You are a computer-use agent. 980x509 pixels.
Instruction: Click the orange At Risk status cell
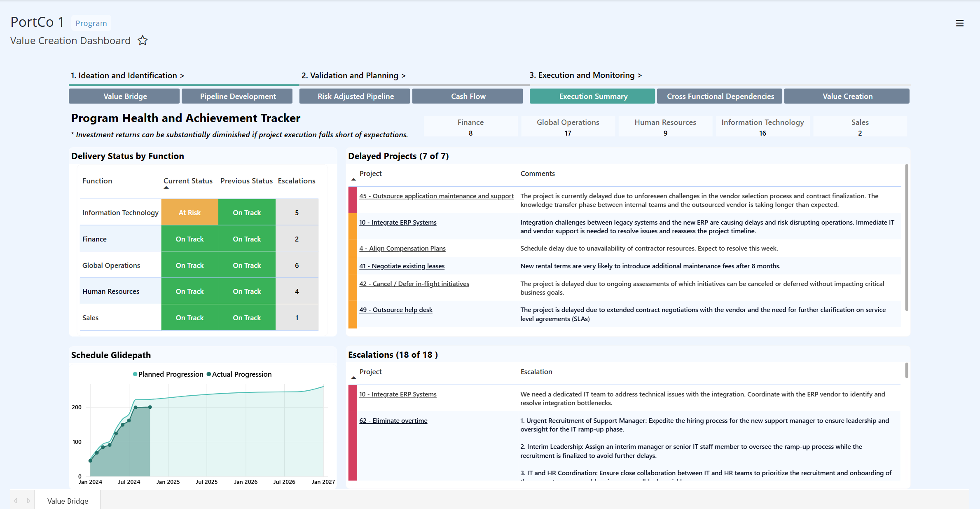pos(189,213)
